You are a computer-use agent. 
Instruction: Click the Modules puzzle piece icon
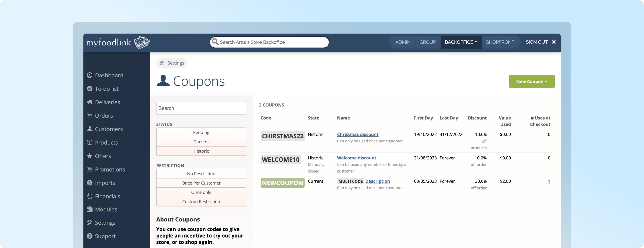click(x=90, y=209)
